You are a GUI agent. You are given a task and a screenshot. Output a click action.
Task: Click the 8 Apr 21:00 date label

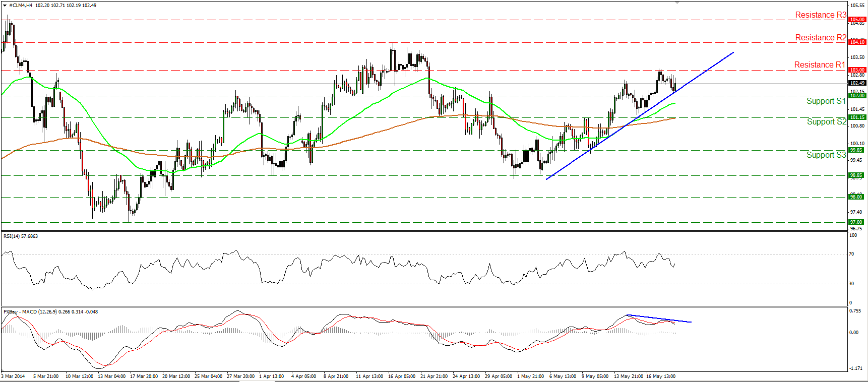click(336, 376)
